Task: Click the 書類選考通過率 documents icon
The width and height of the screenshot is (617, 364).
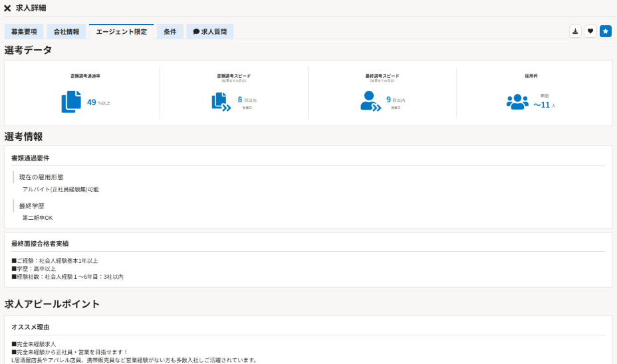Action: 71,102
